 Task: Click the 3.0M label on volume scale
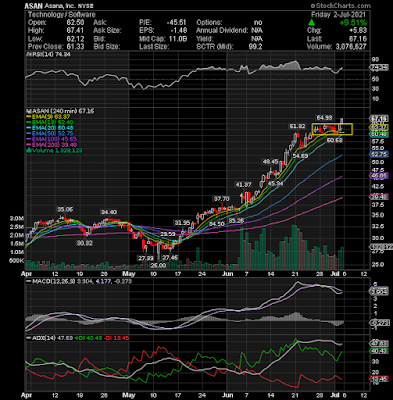click(16, 219)
